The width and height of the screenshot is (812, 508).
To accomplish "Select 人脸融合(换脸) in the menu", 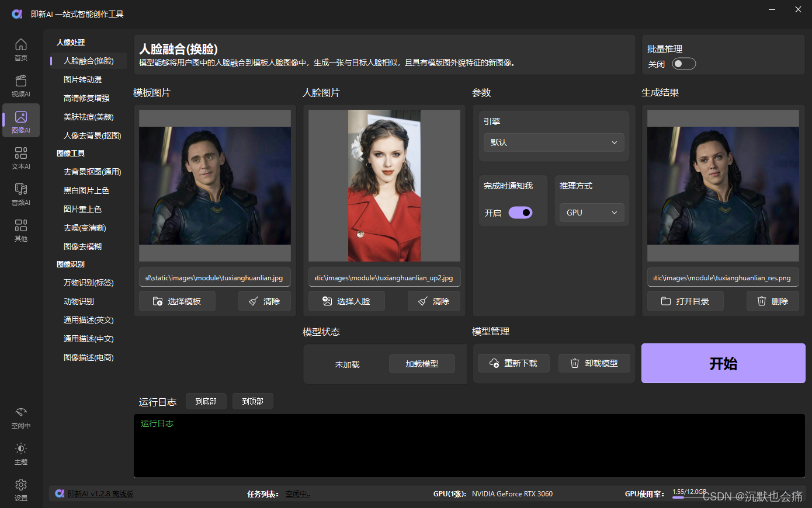I will pos(89,61).
